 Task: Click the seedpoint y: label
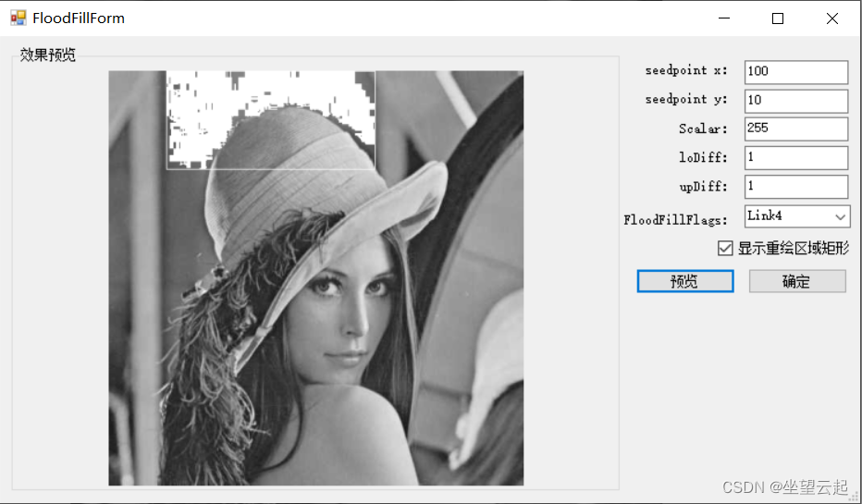click(x=686, y=100)
